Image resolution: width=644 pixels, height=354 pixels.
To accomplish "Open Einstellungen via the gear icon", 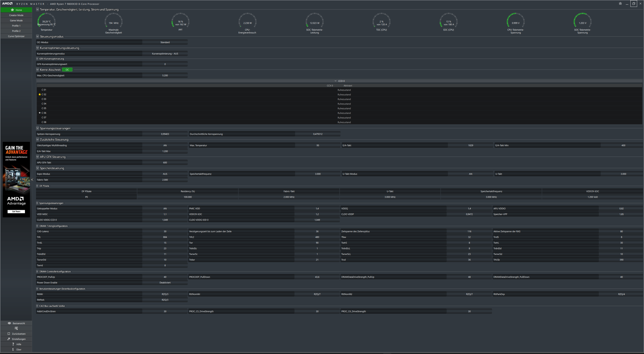I will [x=9, y=339].
